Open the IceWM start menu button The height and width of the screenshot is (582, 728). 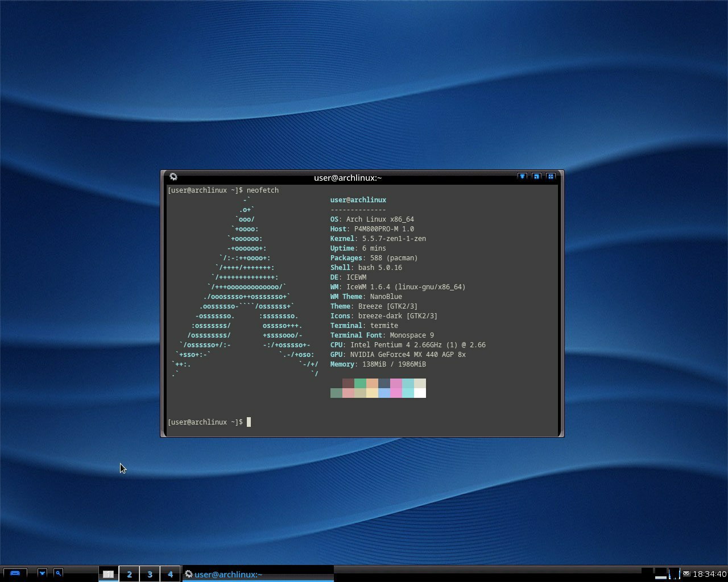tap(15, 573)
